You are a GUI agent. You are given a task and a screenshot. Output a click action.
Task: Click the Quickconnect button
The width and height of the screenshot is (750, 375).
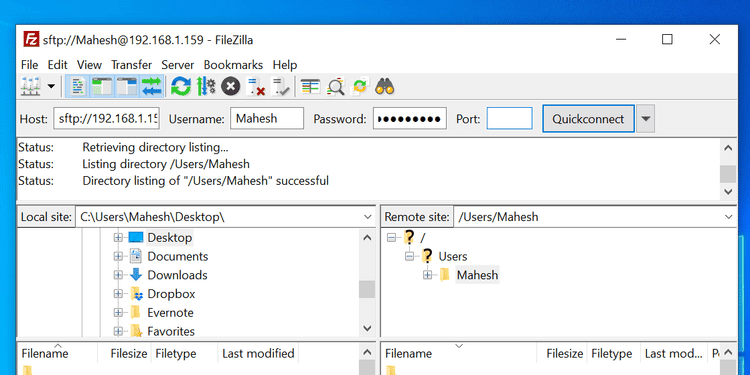(588, 119)
